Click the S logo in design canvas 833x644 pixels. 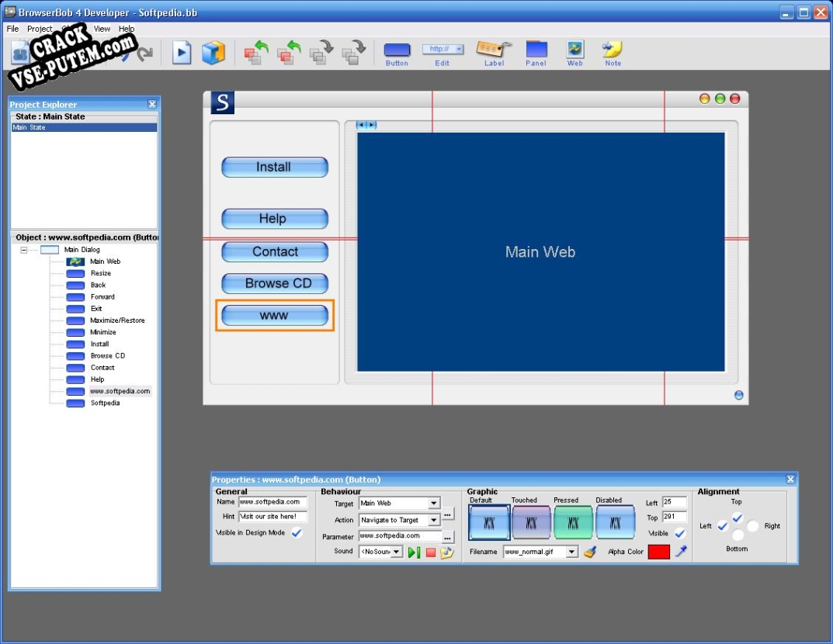[x=223, y=102]
